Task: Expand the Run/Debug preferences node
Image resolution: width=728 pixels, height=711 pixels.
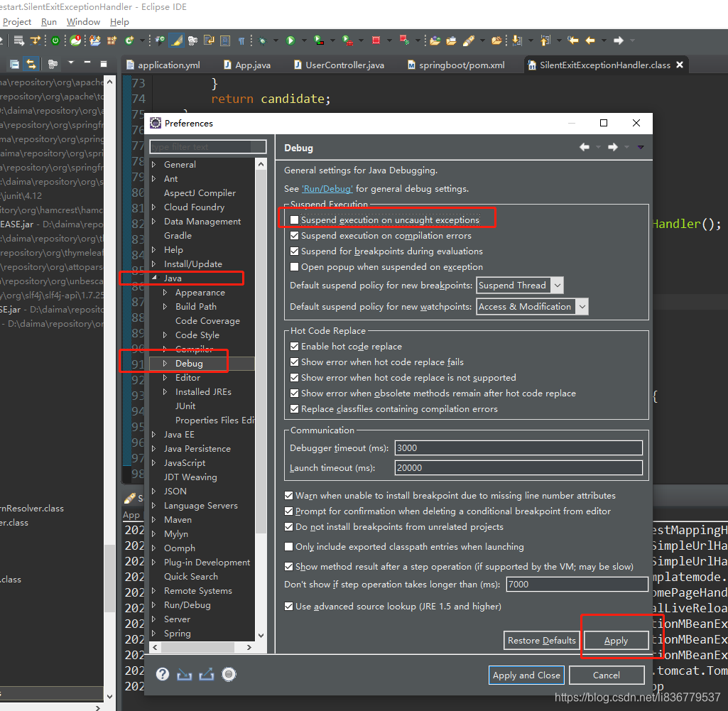Action: tap(154, 605)
